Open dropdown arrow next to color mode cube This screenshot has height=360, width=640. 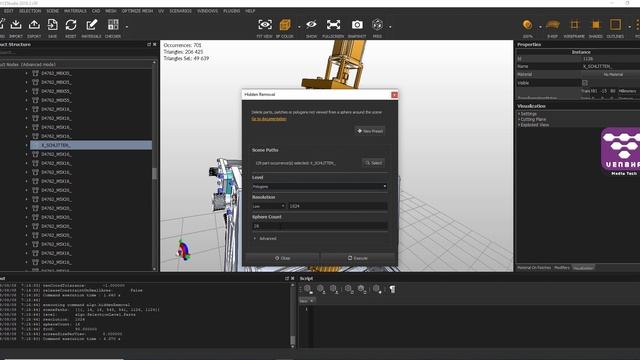[x=299, y=27]
